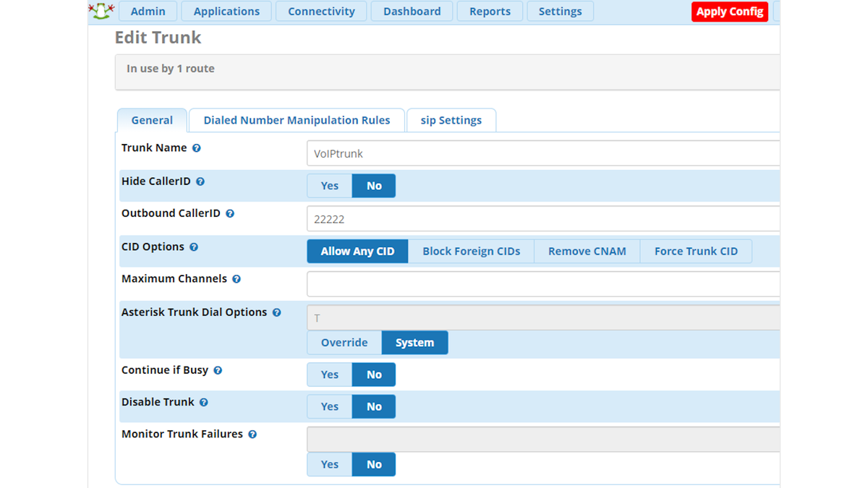868x488 pixels.
Task: Set Hide CallerID to Yes
Action: pyautogui.click(x=329, y=185)
